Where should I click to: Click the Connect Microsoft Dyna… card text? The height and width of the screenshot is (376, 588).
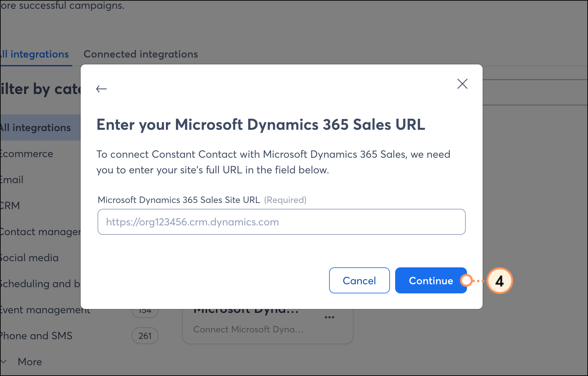click(x=248, y=329)
